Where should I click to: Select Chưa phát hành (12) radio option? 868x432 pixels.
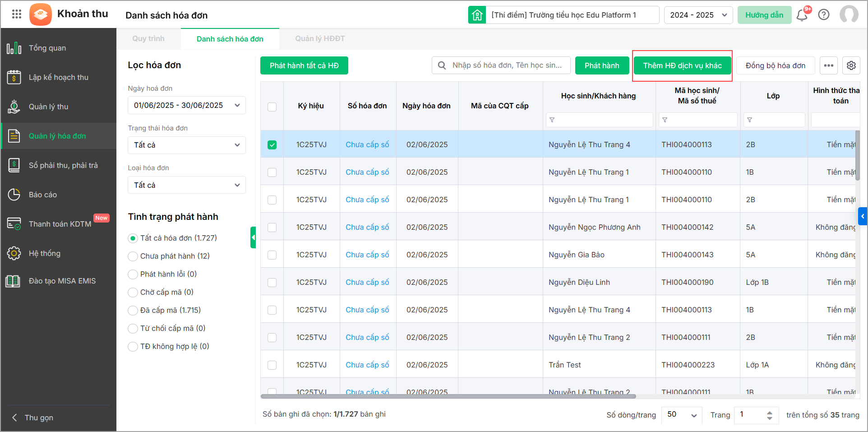click(x=133, y=256)
